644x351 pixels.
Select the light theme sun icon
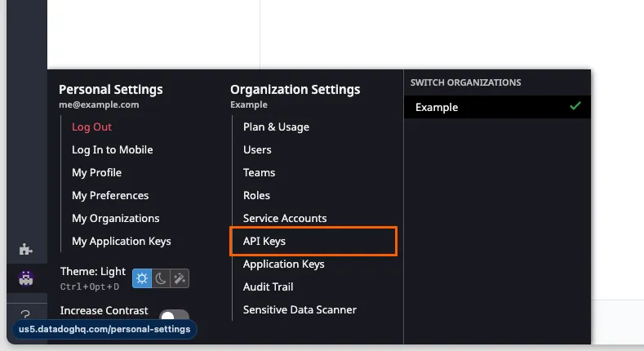click(142, 278)
